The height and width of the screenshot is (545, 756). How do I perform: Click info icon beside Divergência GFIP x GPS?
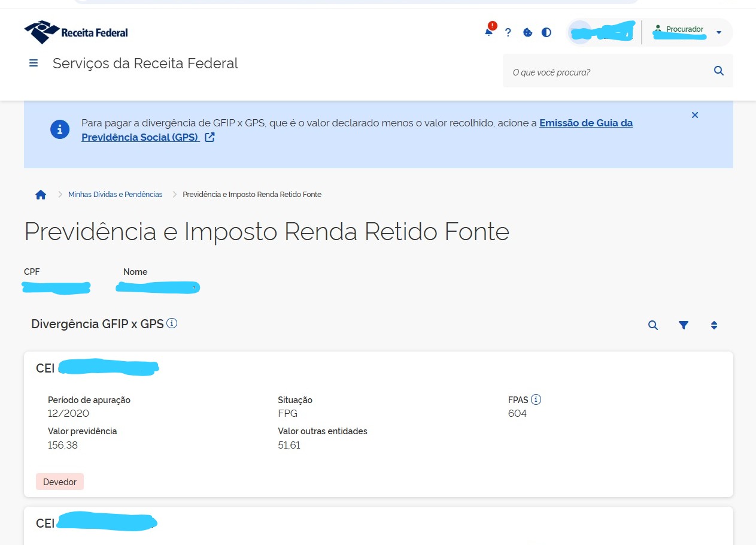pos(172,323)
